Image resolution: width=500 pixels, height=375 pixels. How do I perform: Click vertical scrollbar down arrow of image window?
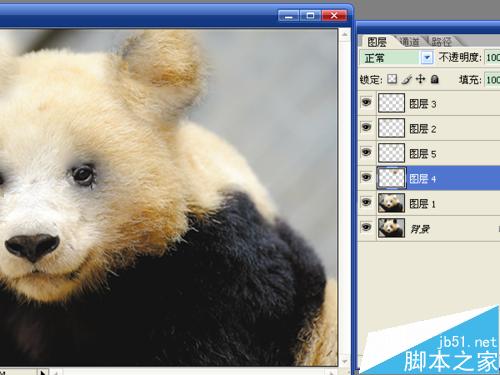tap(345, 361)
